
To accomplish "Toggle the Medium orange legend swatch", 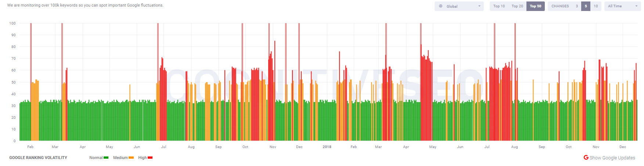I will (131, 158).
